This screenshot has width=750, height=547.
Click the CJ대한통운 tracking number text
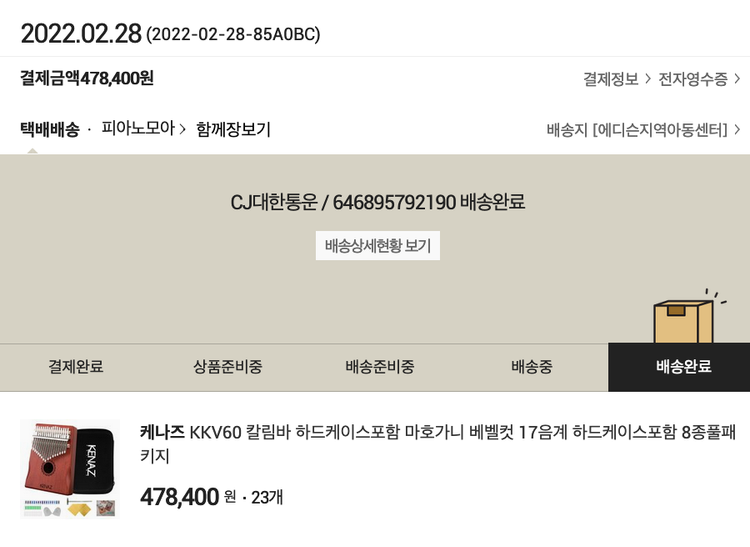coord(377,202)
